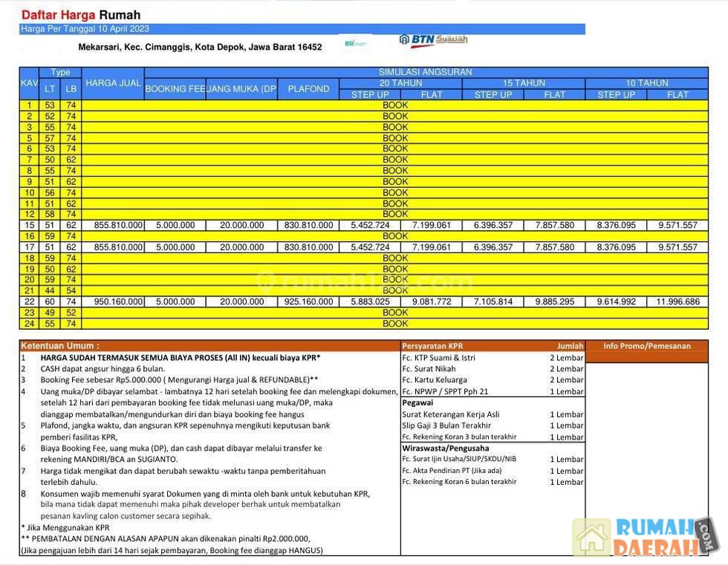Select the 10 TAHUN column header

[x=646, y=83]
